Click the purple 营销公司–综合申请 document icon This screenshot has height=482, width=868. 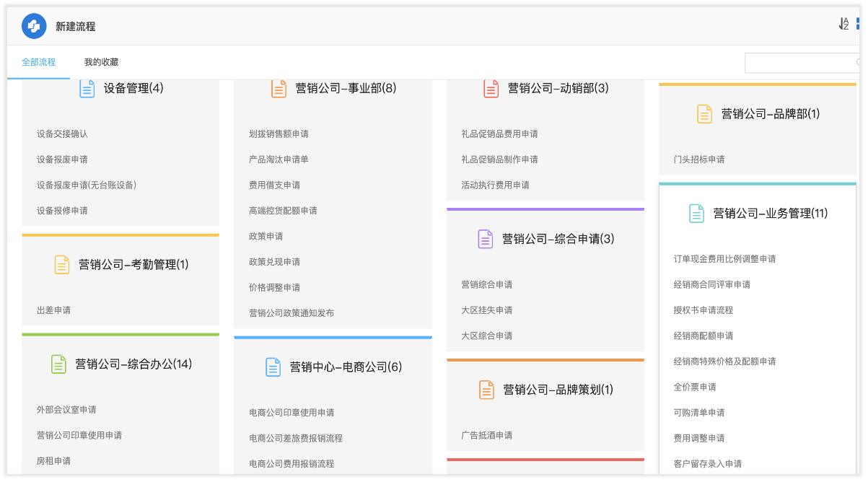tap(486, 239)
